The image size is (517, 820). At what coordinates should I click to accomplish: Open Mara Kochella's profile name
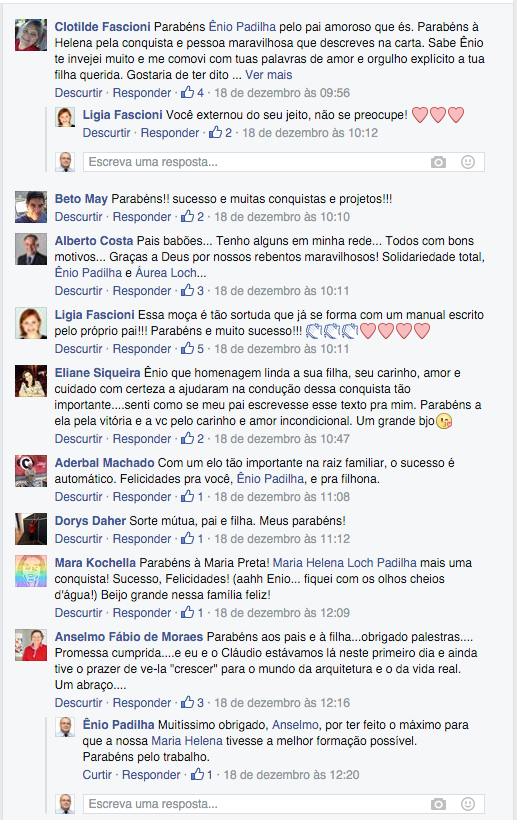coord(95,563)
